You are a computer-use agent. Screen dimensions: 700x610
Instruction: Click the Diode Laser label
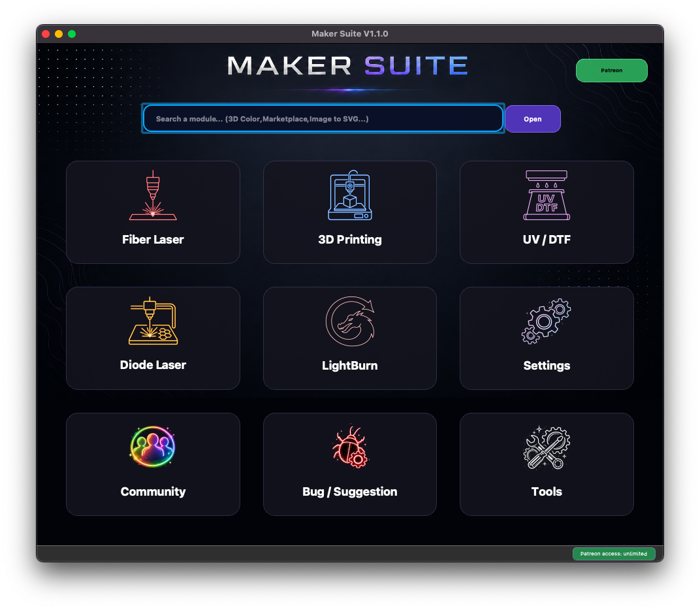(153, 365)
